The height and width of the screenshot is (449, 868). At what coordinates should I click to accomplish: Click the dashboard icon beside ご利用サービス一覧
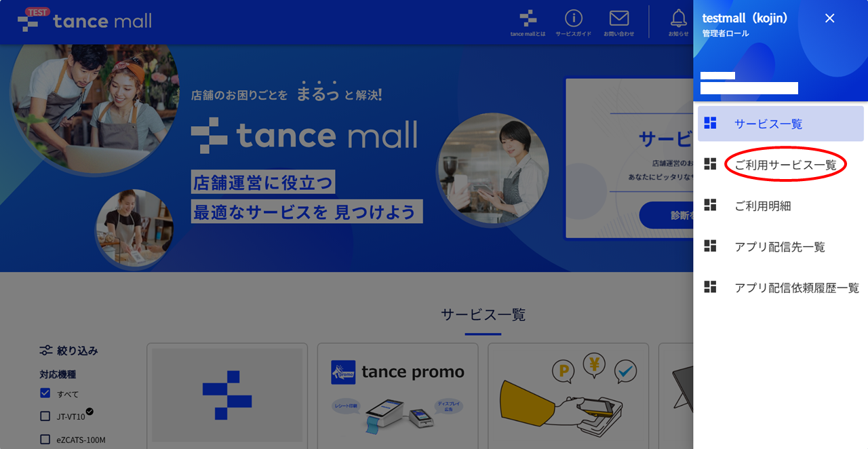[710, 164]
